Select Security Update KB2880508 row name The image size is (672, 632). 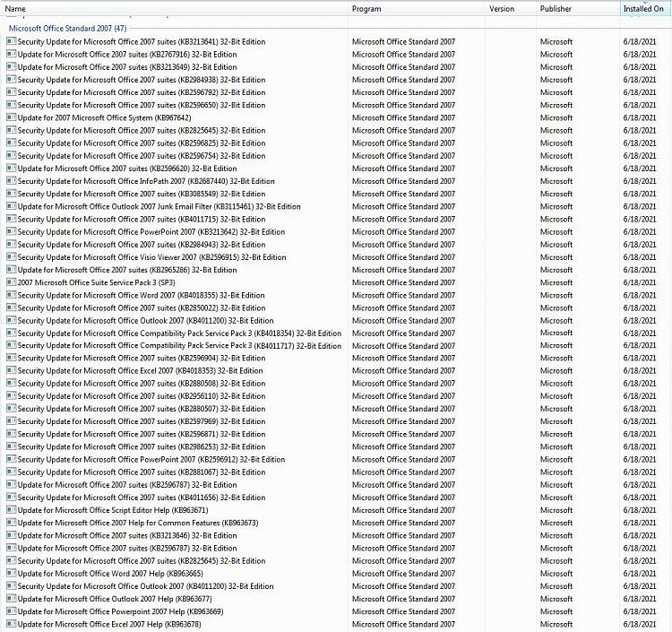pos(142,384)
